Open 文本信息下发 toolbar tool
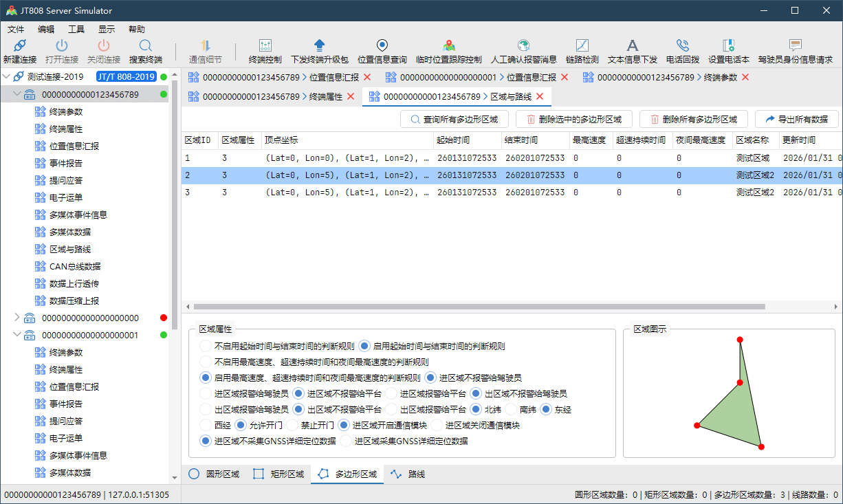Screen dimensions: 843x504 [x=632, y=46]
